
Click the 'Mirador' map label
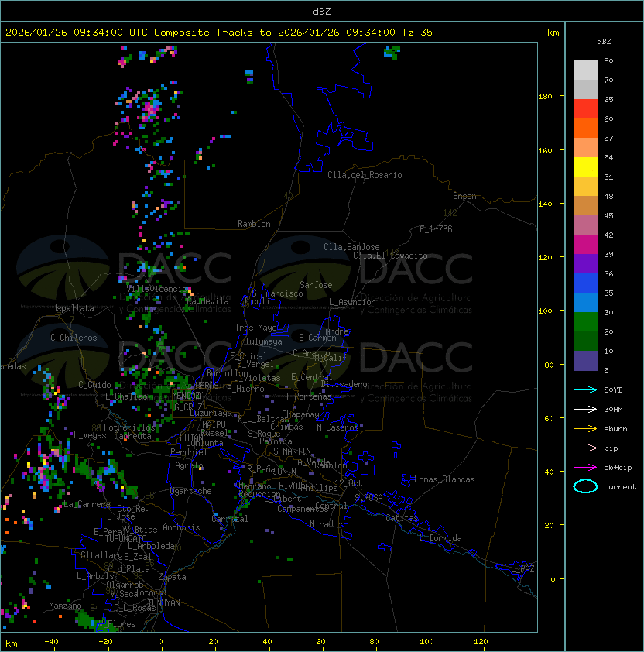[326, 524]
